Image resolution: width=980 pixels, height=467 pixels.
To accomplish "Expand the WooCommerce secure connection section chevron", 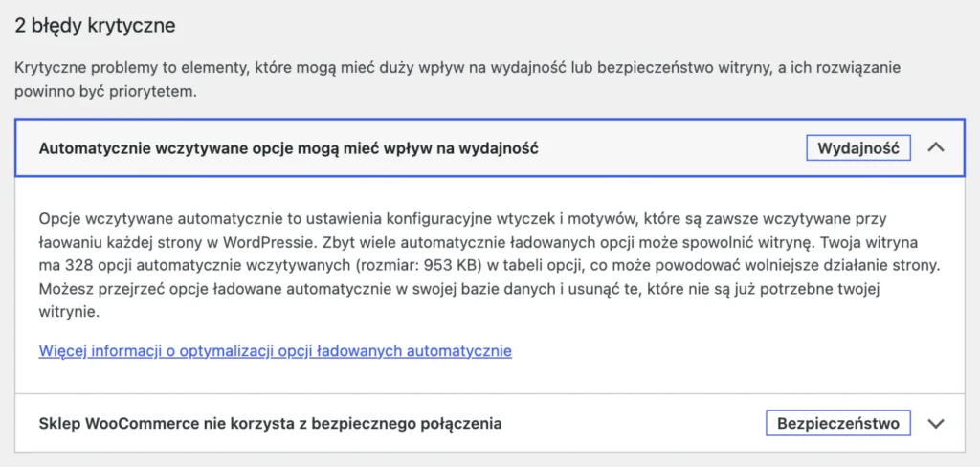I will point(936,423).
